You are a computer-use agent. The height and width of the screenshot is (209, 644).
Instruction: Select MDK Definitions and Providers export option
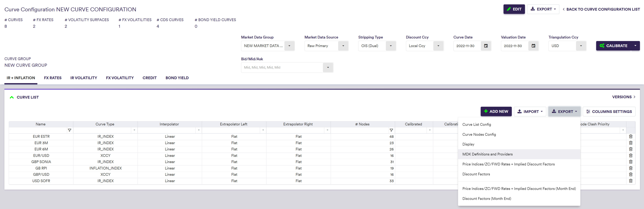(x=487, y=154)
